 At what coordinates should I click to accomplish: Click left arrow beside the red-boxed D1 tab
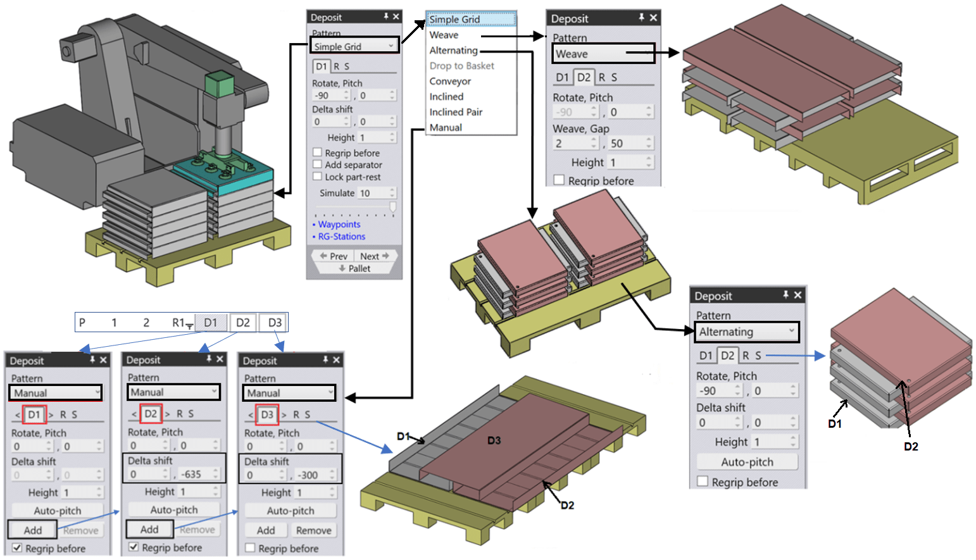point(17,415)
